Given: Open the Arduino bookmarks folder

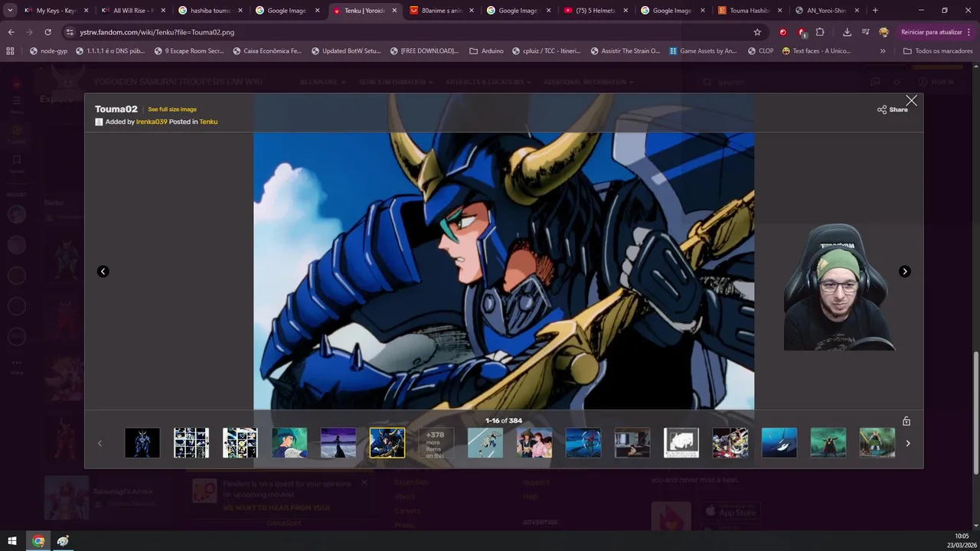Looking at the screenshot, I should [486, 51].
